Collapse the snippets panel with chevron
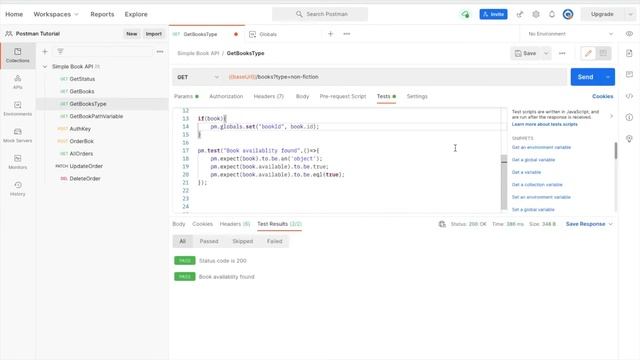 point(611,116)
